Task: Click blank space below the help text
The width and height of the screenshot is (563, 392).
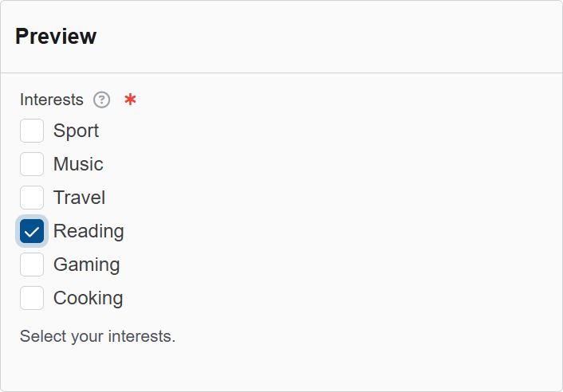Action: coord(281,367)
